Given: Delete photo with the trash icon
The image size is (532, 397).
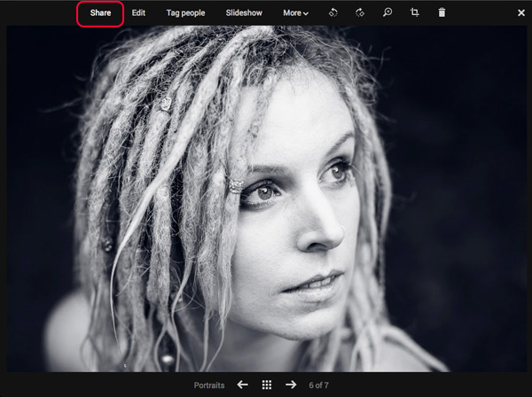Looking at the screenshot, I should click(x=442, y=13).
